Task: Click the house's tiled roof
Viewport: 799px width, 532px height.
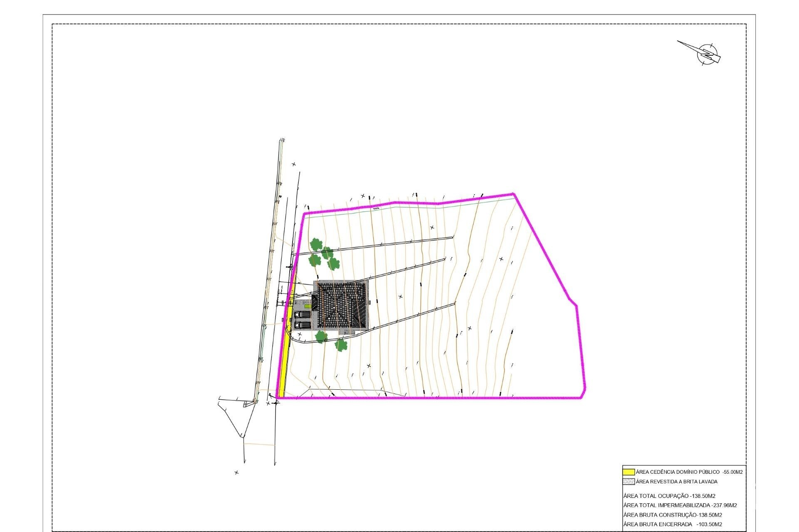Action: 342,306
